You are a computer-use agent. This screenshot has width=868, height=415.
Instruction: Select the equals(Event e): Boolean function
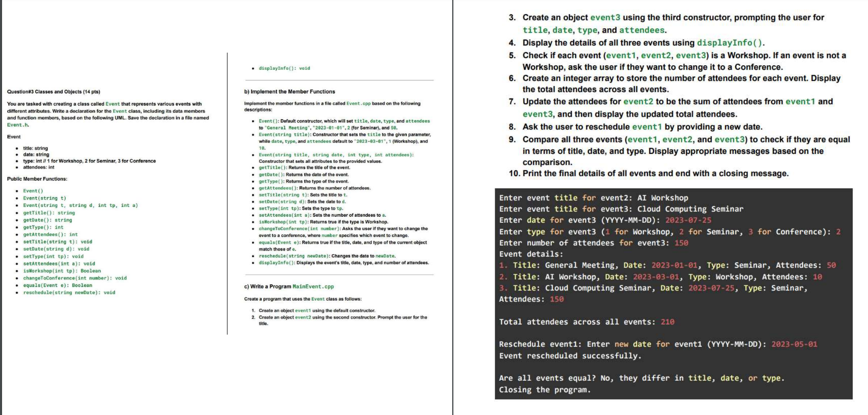click(x=58, y=285)
